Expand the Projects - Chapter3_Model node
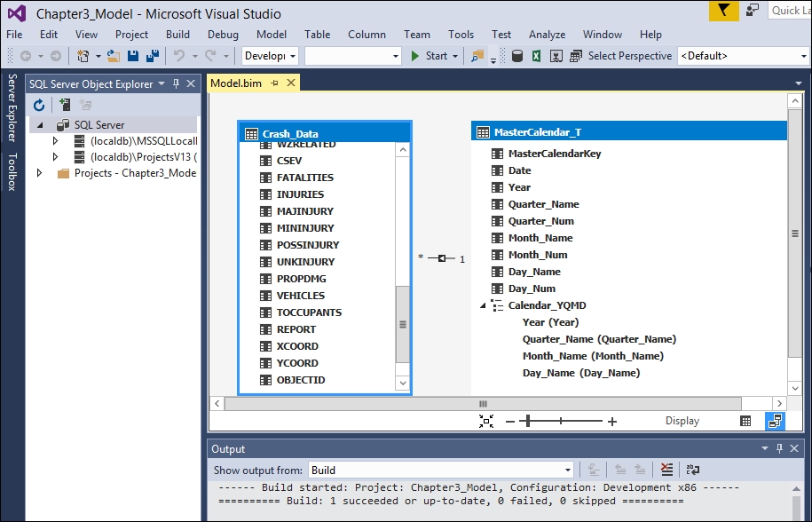Viewport: 812px width, 522px height. coord(39,173)
